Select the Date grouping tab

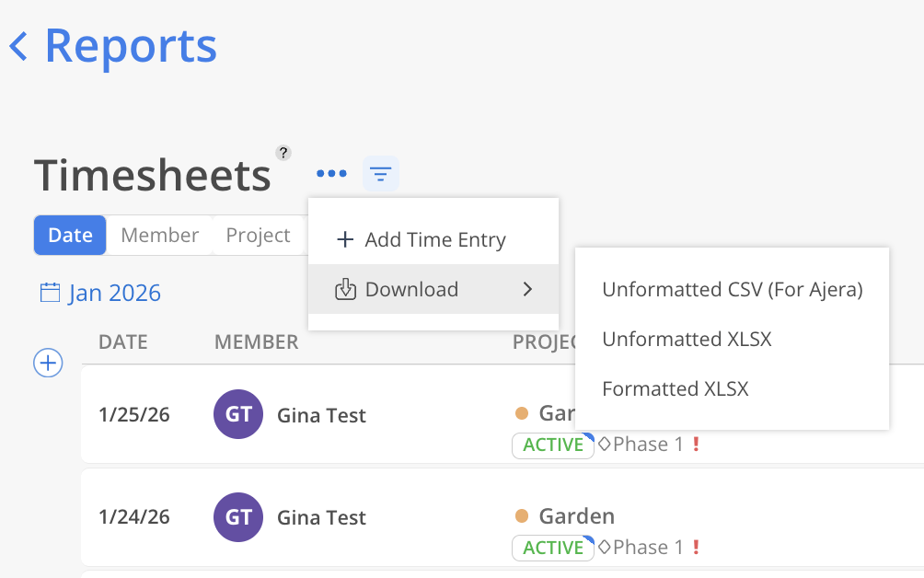(x=70, y=236)
